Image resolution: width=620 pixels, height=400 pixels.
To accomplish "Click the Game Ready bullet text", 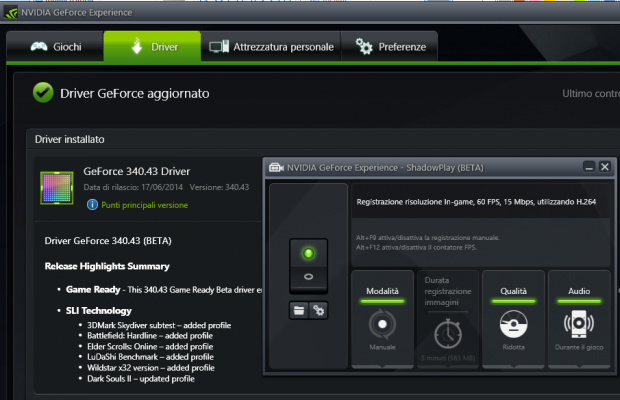I will [x=163, y=290].
